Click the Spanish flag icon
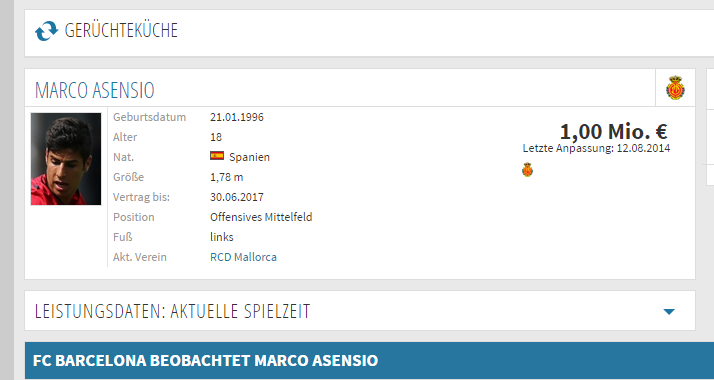714x380 pixels. (x=217, y=156)
